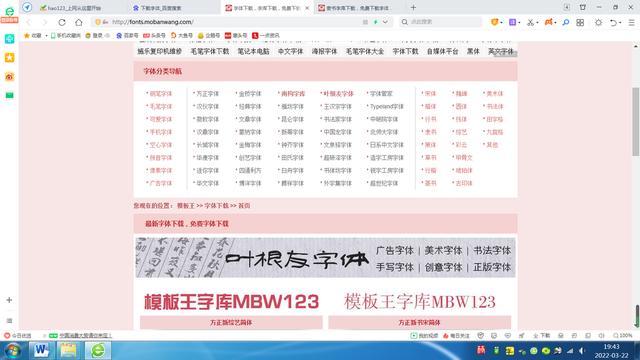Click the browser back arrow
The image size is (640, 360).
tap(29, 22)
